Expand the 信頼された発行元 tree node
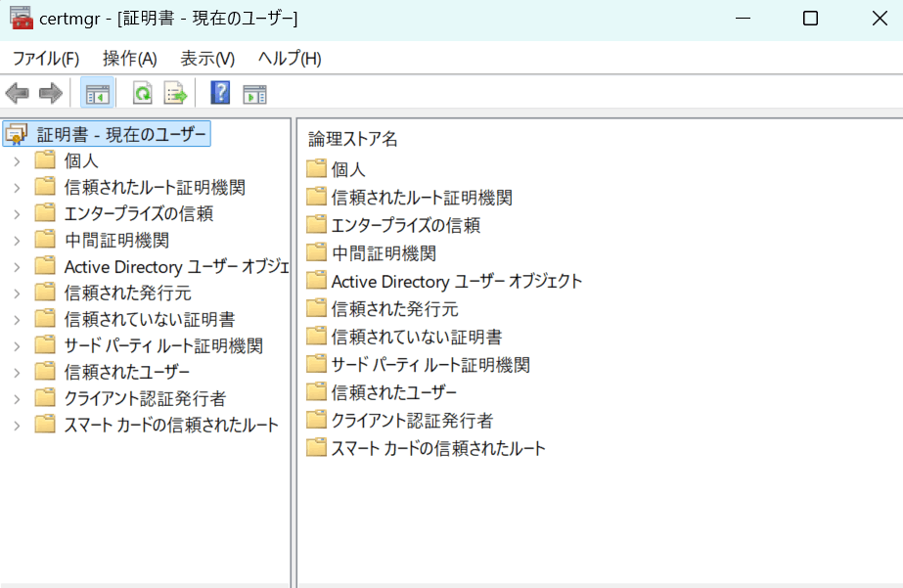The height and width of the screenshot is (588, 903). pos(17,294)
